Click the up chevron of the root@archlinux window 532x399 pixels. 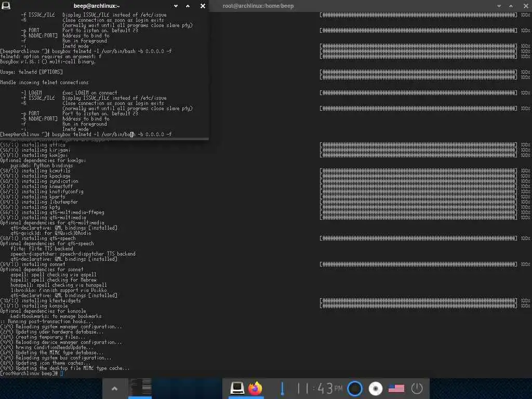[x=511, y=6]
